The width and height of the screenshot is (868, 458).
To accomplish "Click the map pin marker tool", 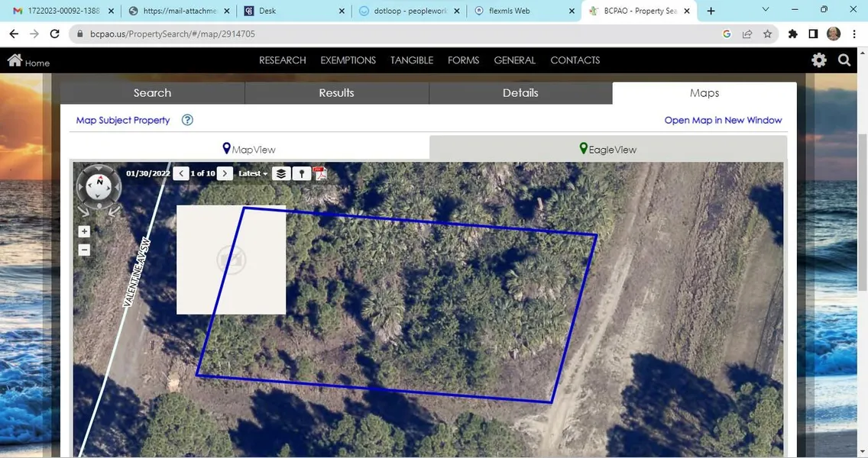I will 302,173.
